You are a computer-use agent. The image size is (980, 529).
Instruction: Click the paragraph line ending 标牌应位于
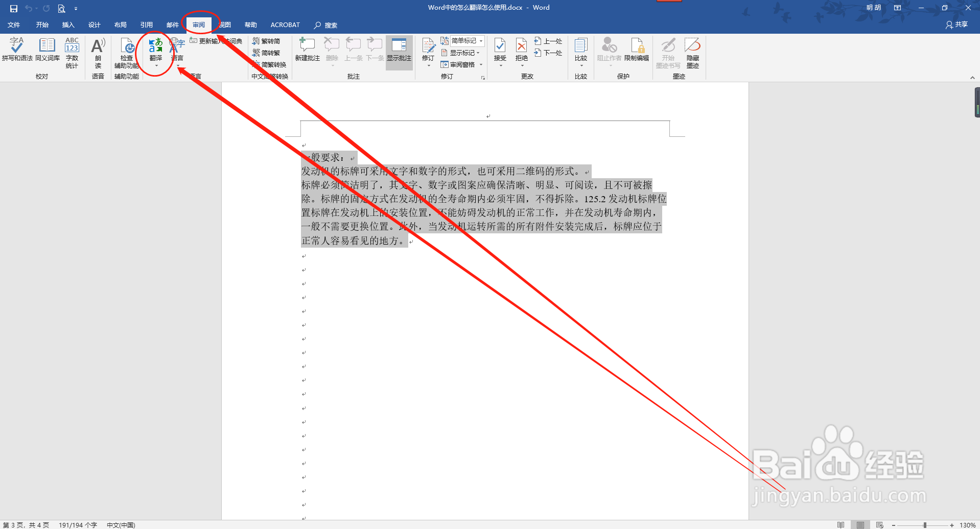pos(481,226)
